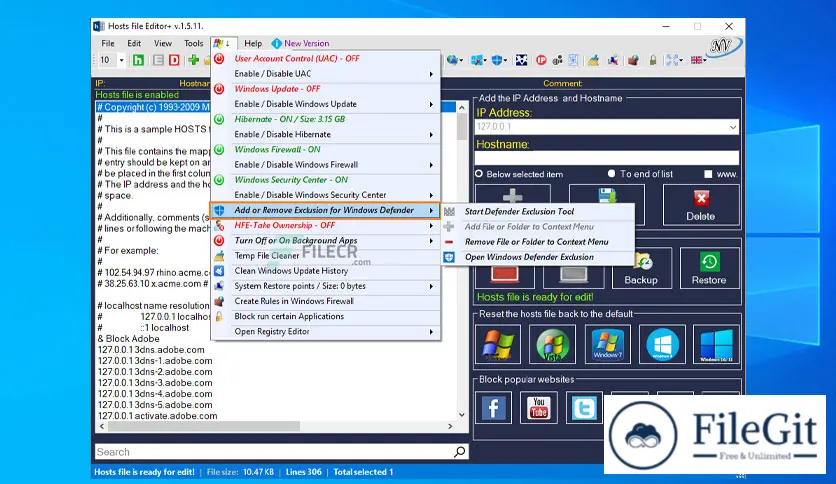Select Create Rules in Windows Firewall
Image resolution: width=836 pixels, height=484 pixels.
(325, 301)
